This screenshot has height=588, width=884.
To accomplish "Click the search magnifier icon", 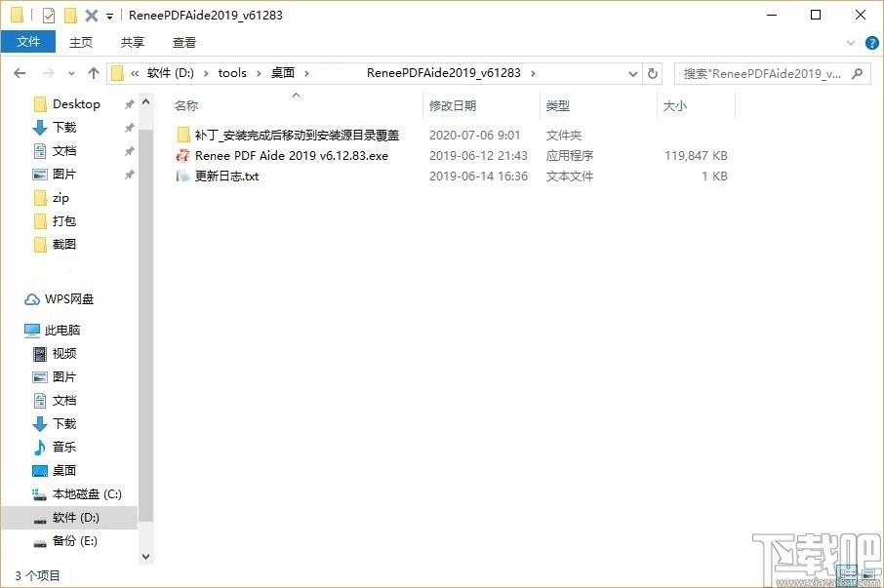I will 857,73.
